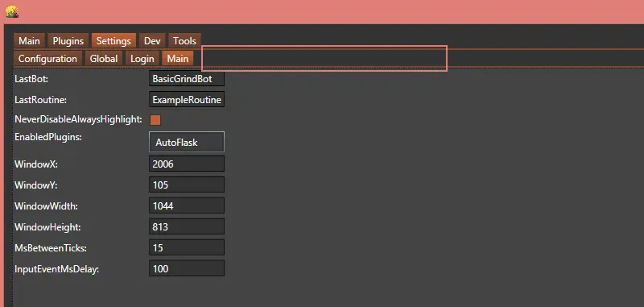
Task: Click the WindowWidth: label
Action: click(x=47, y=206)
